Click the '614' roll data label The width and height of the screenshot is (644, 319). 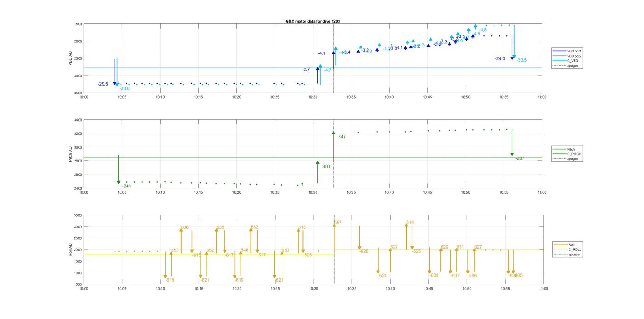point(410,223)
